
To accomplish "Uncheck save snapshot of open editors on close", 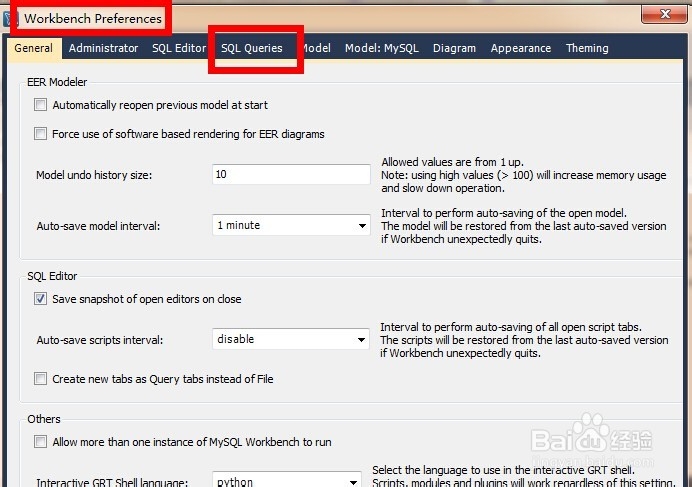I will [x=40, y=299].
